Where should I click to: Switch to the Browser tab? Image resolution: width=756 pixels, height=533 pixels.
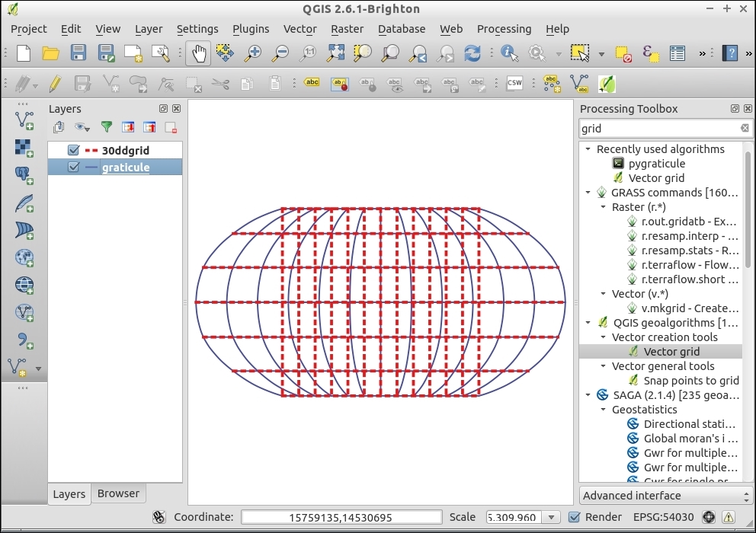pyautogui.click(x=118, y=493)
